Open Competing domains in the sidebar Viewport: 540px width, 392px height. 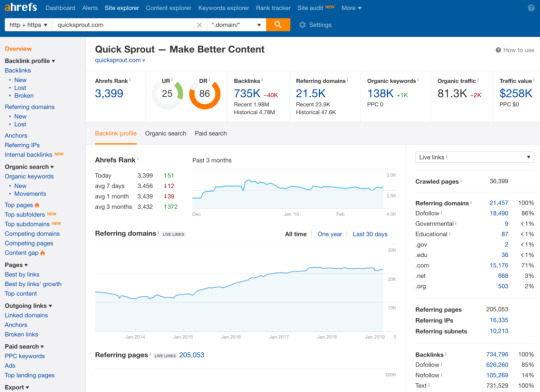(x=32, y=234)
